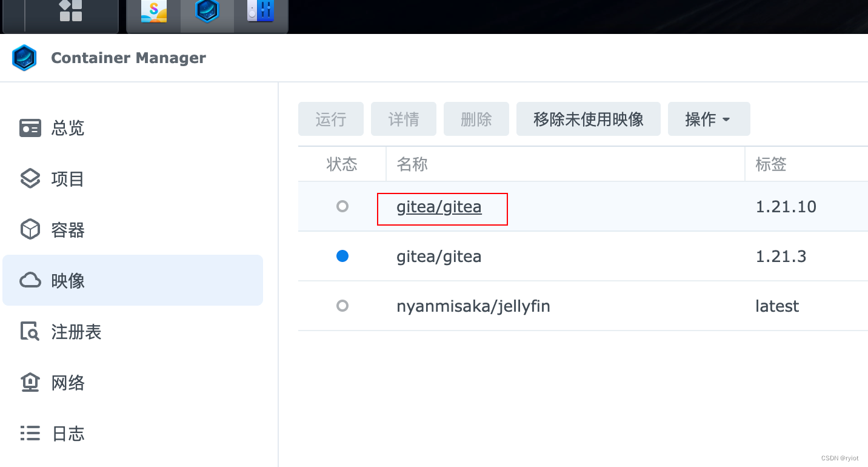
Task: Click the 项目 layers sidebar icon
Action: pos(30,179)
